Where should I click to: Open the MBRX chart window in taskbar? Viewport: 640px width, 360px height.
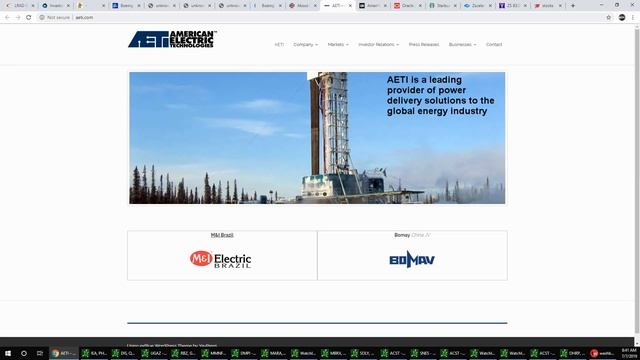point(335,353)
